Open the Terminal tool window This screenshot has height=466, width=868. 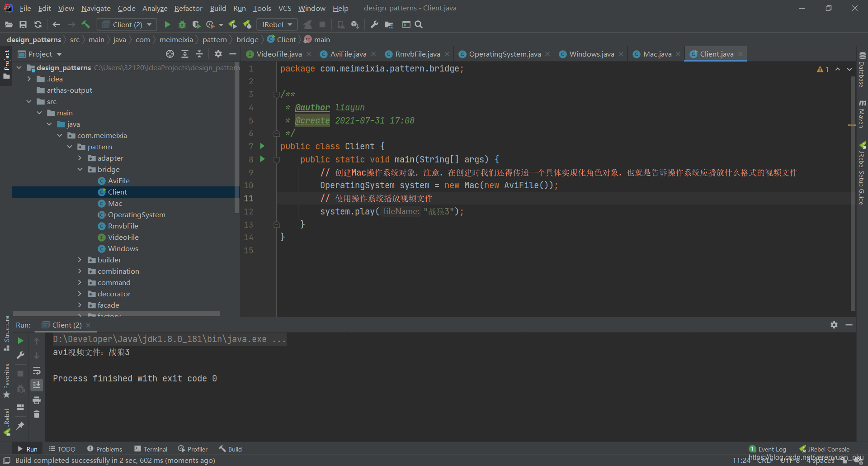151,449
